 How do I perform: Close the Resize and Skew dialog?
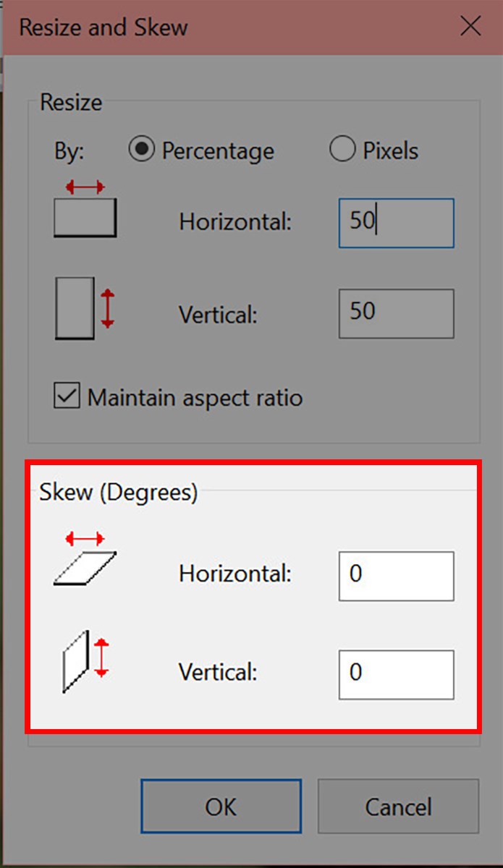pyautogui.click(x=470, y=27)
